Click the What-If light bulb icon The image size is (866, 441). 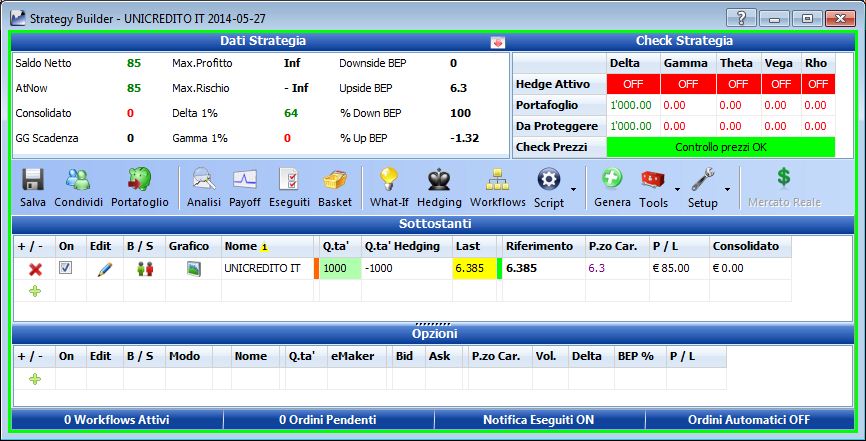(x=389, y=180)
